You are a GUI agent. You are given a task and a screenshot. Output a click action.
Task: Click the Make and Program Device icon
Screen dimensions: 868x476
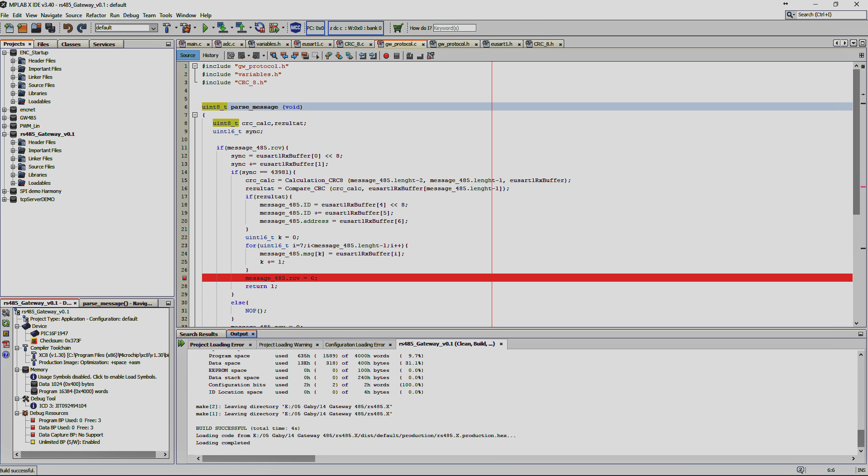(x=223, y=28)
